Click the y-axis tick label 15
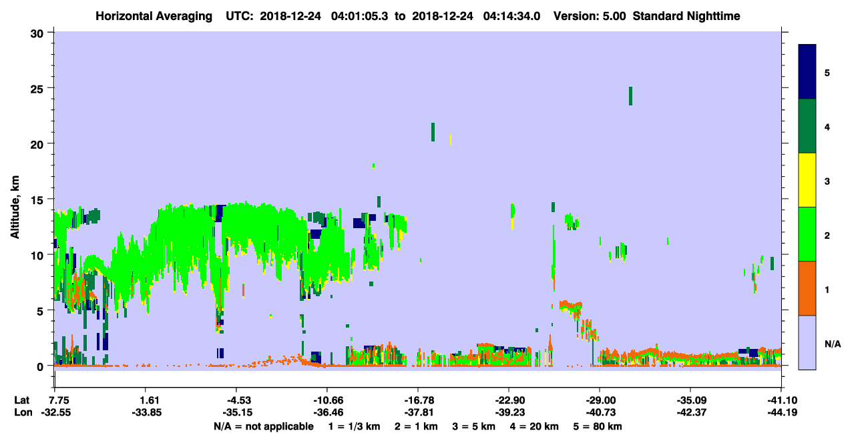Screen dimensions: 868x445 [39, 199]
